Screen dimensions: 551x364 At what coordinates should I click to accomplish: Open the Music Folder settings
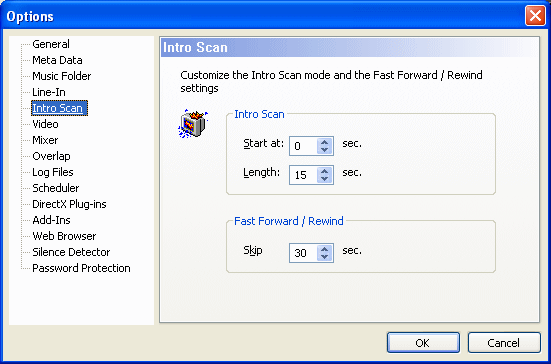(61, 76)
